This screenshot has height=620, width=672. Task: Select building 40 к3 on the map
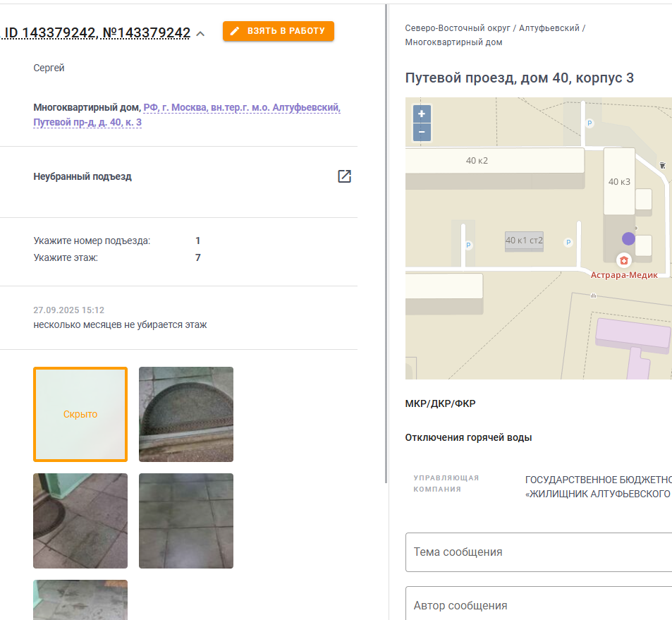tap(619, 181)
